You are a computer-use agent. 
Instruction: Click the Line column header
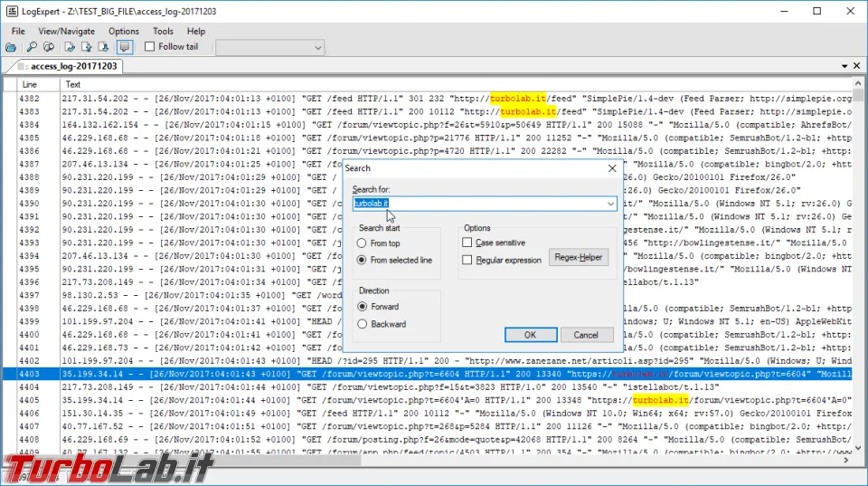[x=39, y=85]
